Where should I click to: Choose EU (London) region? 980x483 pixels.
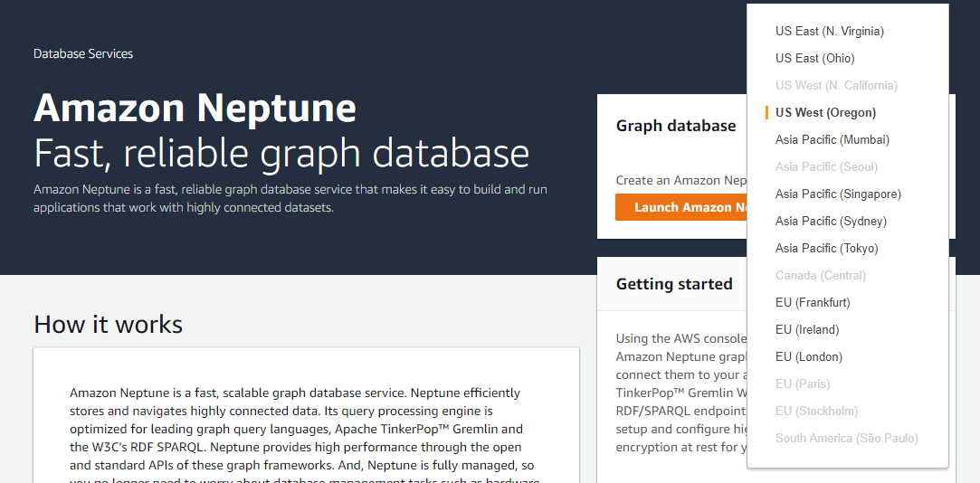click(x=809, y=357)
